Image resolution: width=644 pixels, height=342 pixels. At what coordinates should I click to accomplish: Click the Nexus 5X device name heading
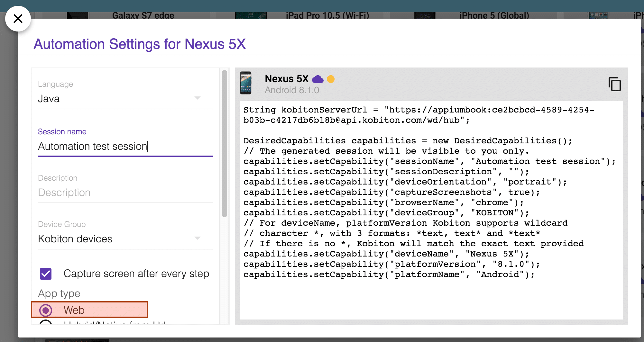click(x=287, y=79)
